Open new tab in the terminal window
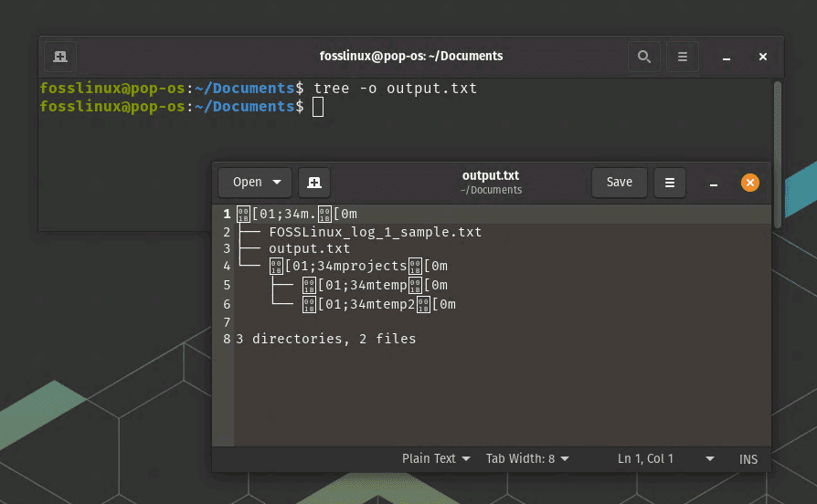The height and width of the screenshot is (504, 817). pyautogui.click(x=60, y=57)
